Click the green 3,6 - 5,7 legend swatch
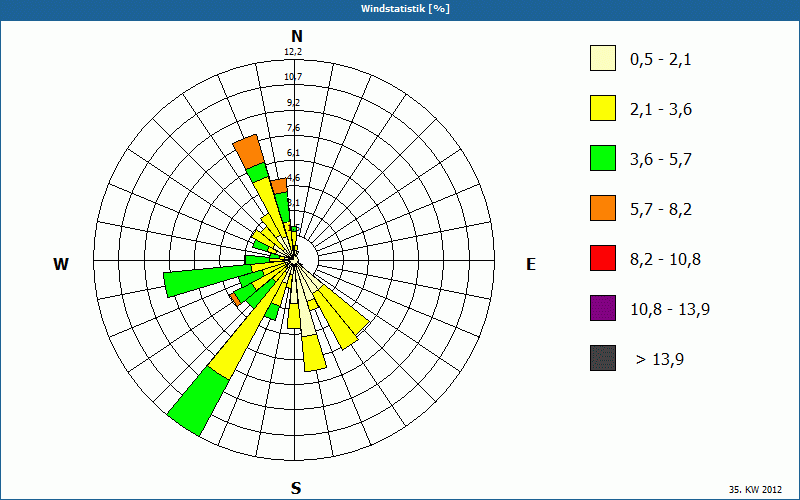 (x=603, y=158)
